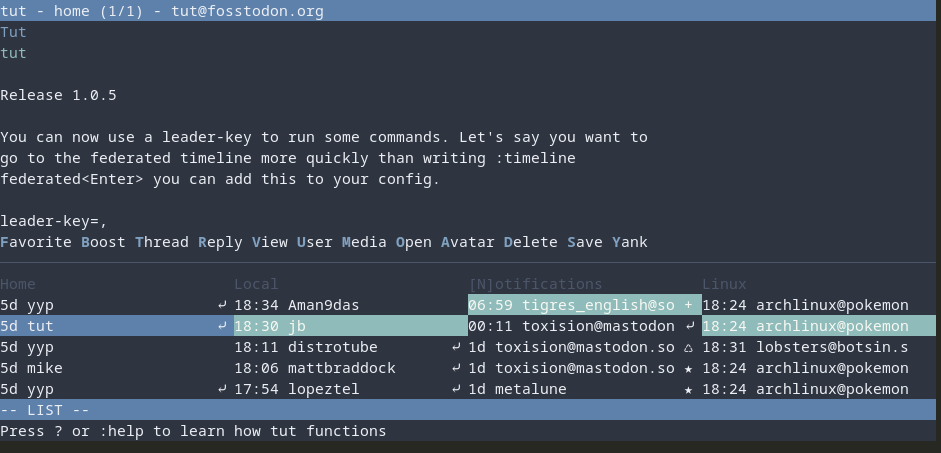Click the star icon beside metalune notification
The image size is (941, 453).
pyautogui.click(x=688, y=389)
